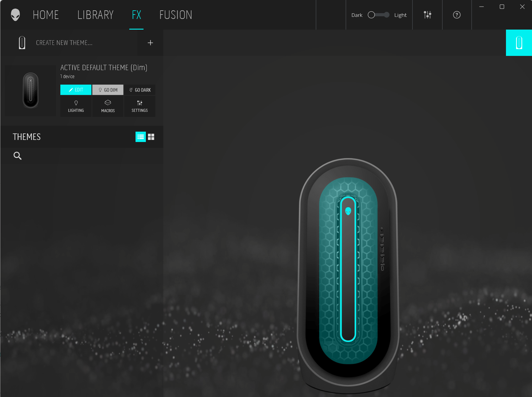Click the themes search magnifier icon
532x397 pixels.
point(17,156)
